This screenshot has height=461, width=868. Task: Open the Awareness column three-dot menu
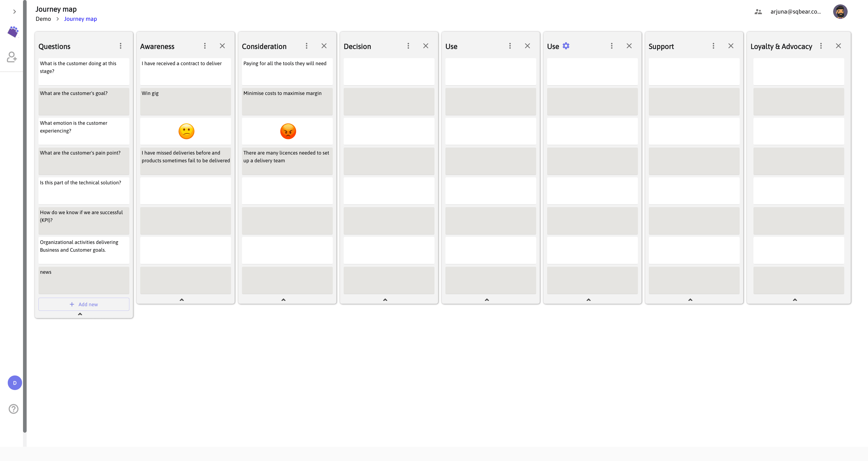[x=205, y=46]
